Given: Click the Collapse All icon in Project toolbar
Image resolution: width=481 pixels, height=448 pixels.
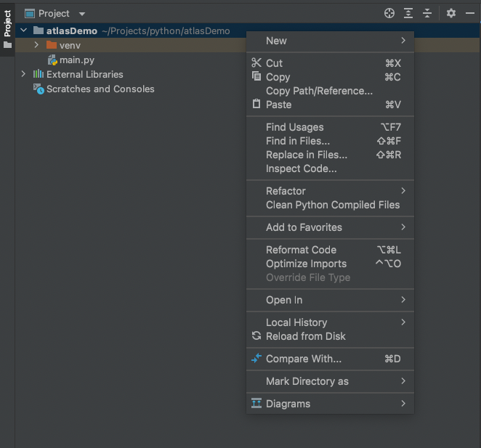Looking at the screenshot, I should [427, 13].
